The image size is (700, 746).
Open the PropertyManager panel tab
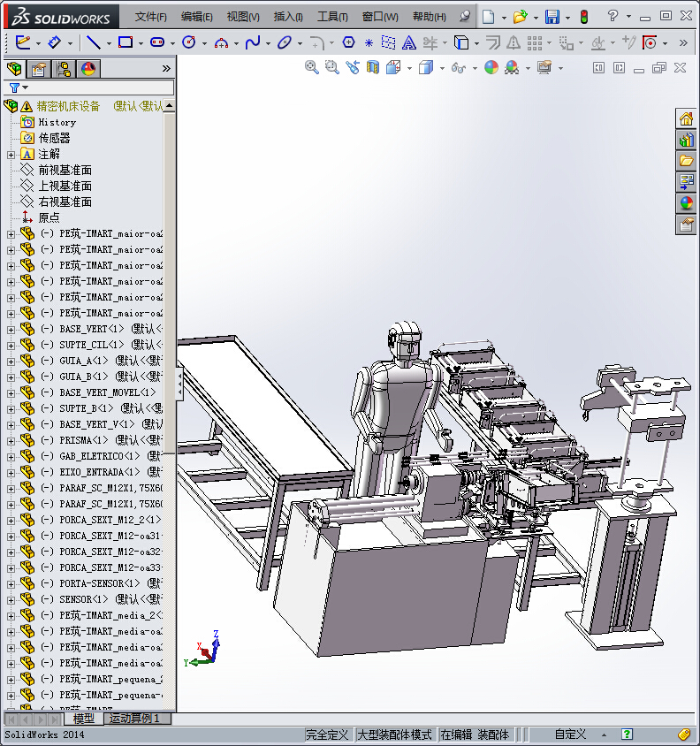[x=38, y=69]
